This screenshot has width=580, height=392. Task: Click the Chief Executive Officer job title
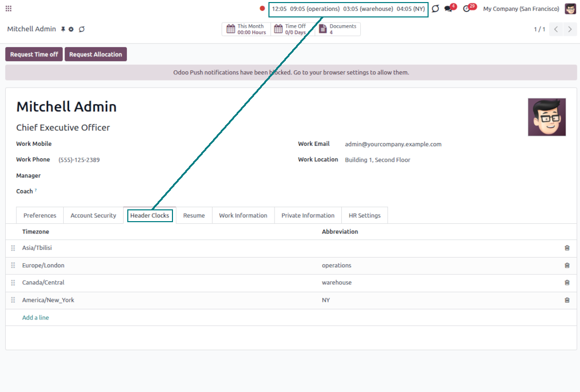(63, 128)
